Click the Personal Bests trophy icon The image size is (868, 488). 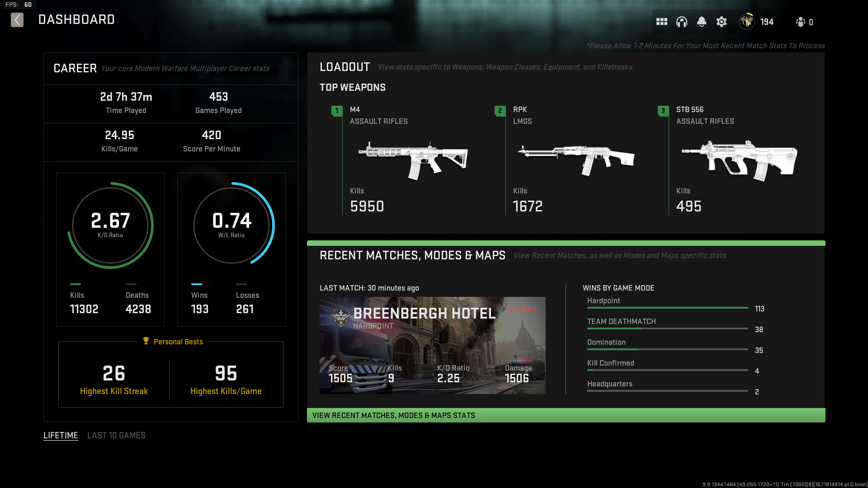pos(146,341)
